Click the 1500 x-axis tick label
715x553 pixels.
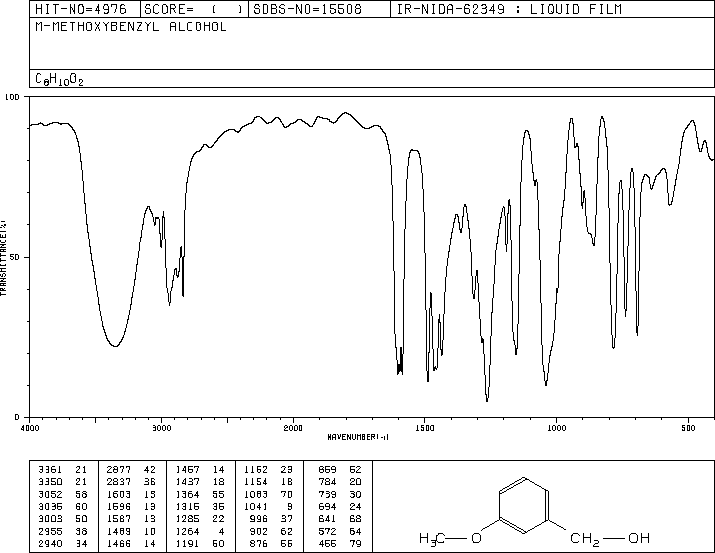425,428
